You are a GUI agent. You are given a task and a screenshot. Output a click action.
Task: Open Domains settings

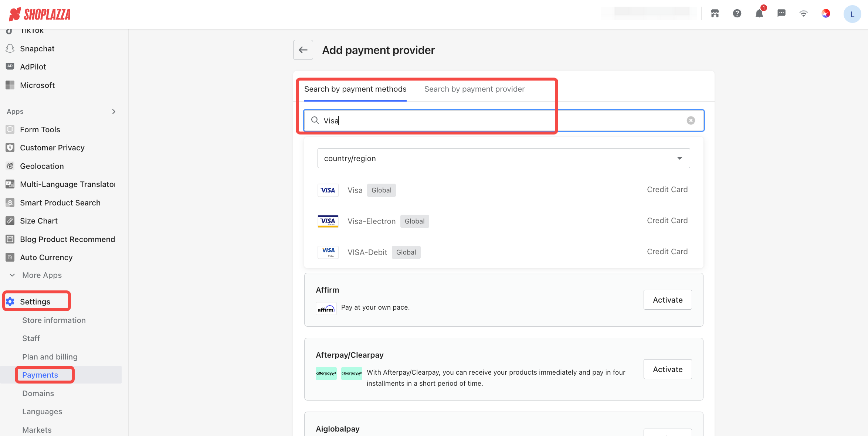(38, 394)
